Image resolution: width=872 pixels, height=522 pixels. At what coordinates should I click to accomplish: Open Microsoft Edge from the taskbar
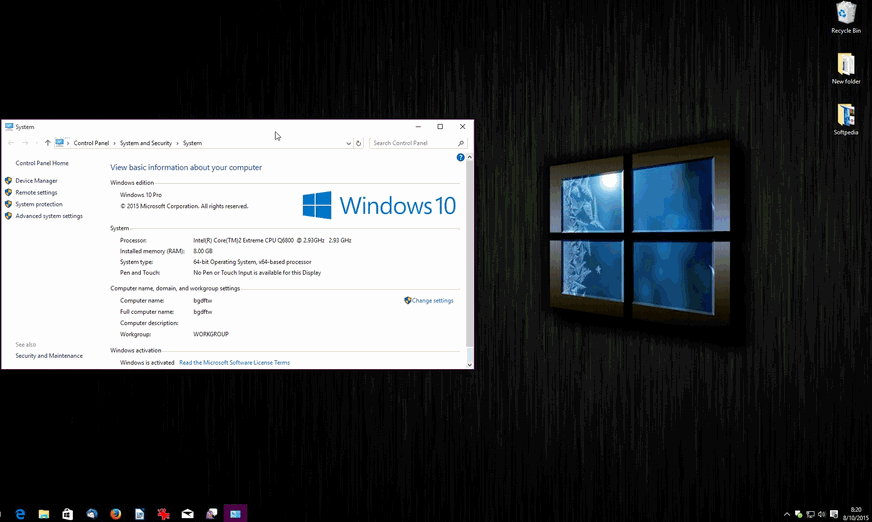[x=20, y=514]
